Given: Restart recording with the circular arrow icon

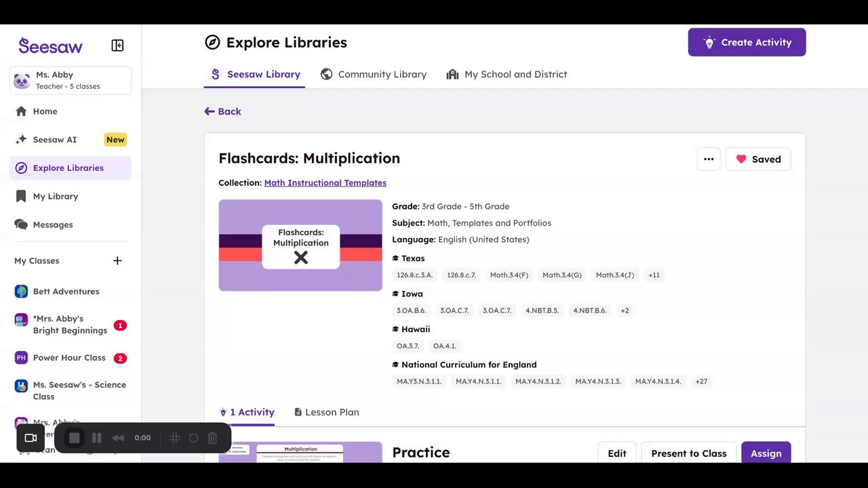Looking at the screenshot, I should pyautogui.click(x=193, y=438).
